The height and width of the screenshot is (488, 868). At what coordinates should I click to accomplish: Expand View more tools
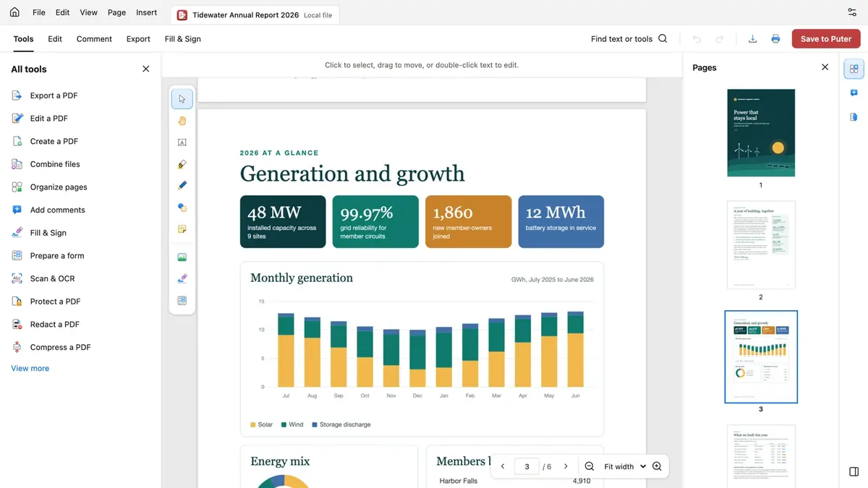30,369
